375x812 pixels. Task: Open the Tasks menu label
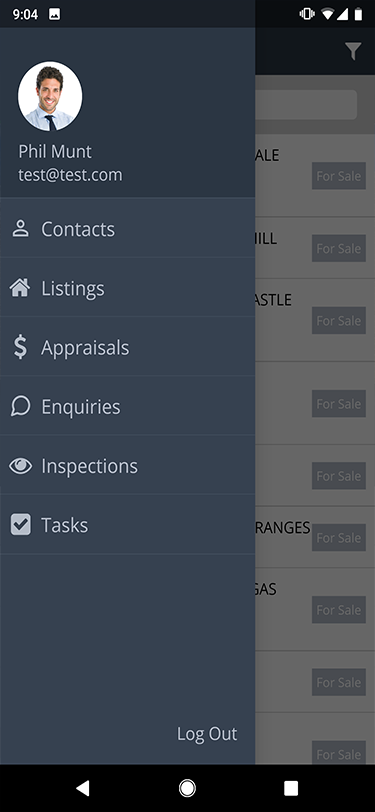[x=65, y=525]
